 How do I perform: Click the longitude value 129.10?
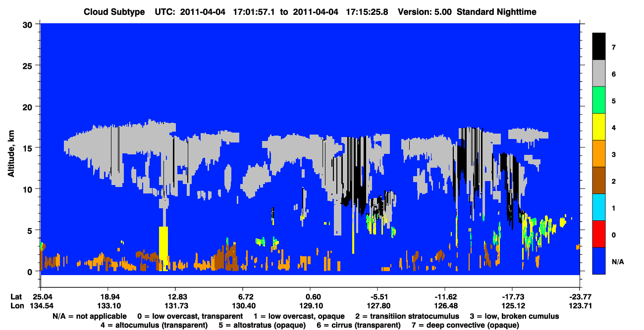pyautogui.click(x=310, y=306)
